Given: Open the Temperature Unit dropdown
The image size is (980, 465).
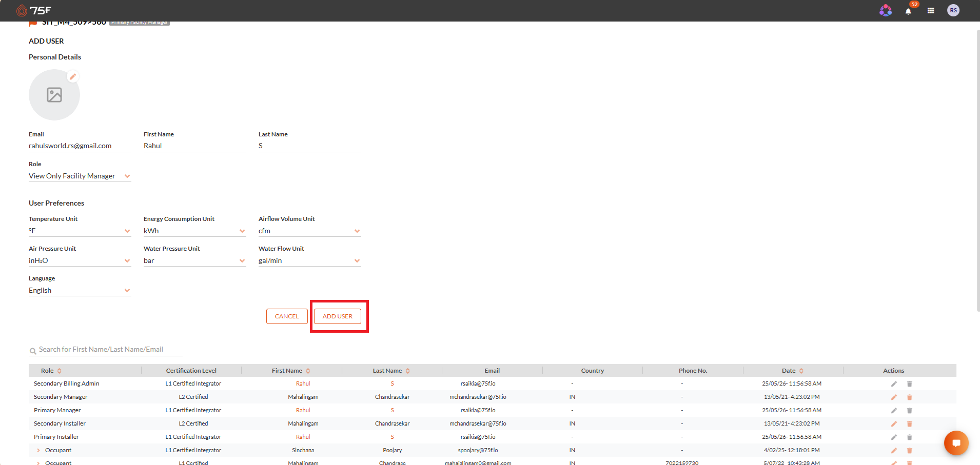Looking at the screenshot, I should [80, 231].
